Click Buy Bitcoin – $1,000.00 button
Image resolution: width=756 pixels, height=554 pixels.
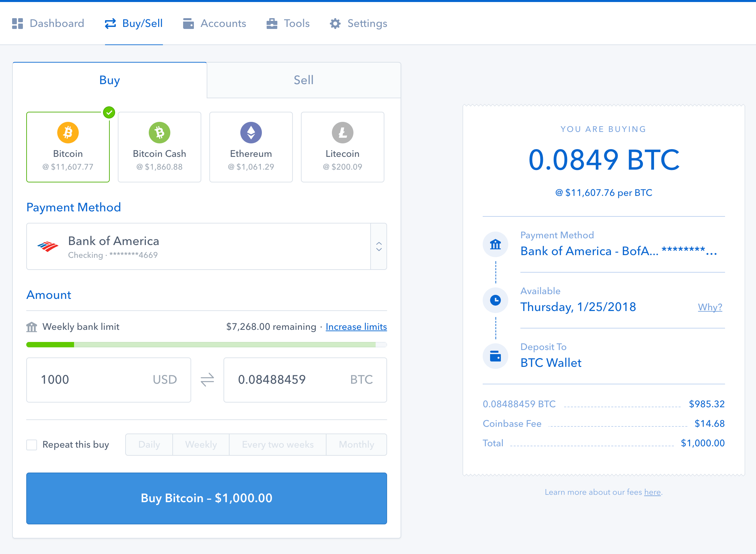click(207, 498)
